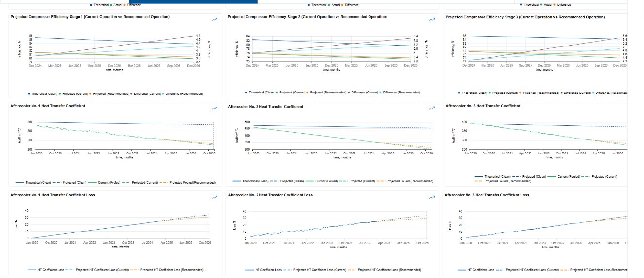644x278 pixels.
Task: Click trend icon on Aftercooler No. 1 Heat Transfer Coefficient
Action: point(214,108)
